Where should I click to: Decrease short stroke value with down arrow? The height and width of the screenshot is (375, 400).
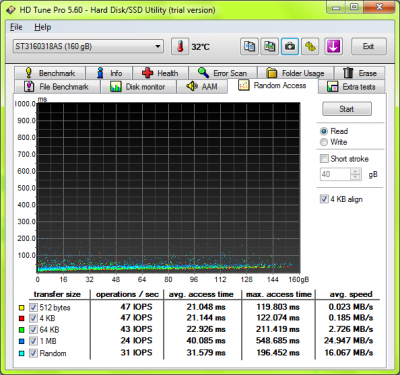356,177
